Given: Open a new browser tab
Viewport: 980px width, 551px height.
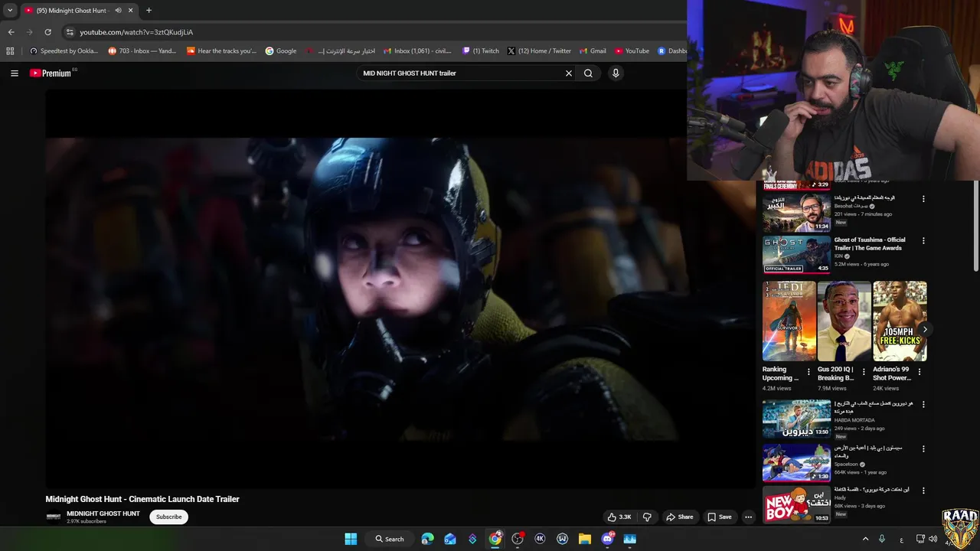Looking at the screenshot, I should click(x=149, y=11).
